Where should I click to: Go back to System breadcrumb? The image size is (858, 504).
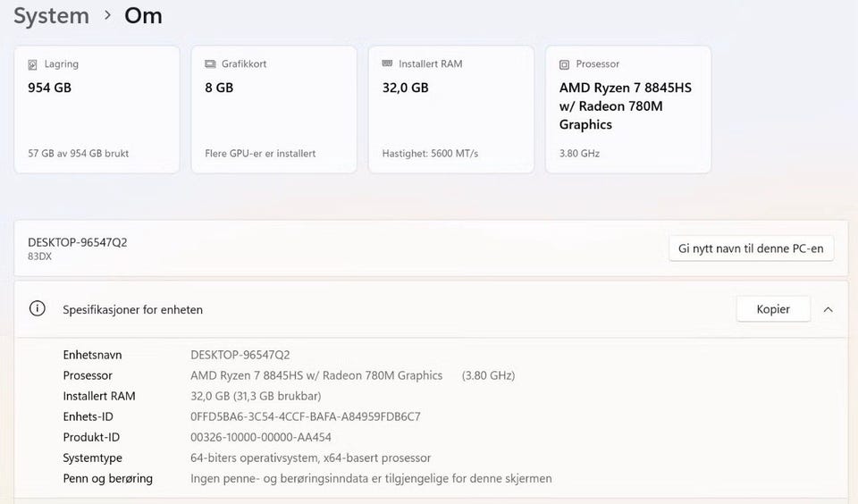pyautogui.click(x=51, y=16)
